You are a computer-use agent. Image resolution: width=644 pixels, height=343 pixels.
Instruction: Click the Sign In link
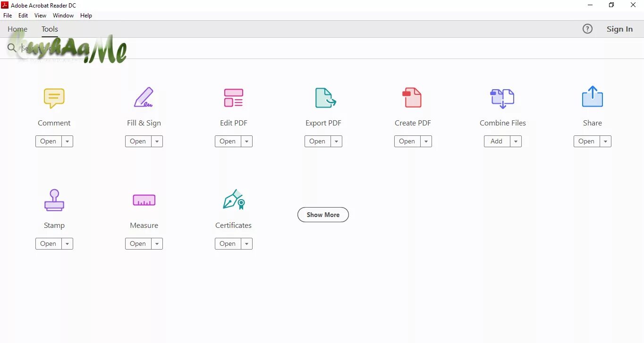click(x=619, y=29)
